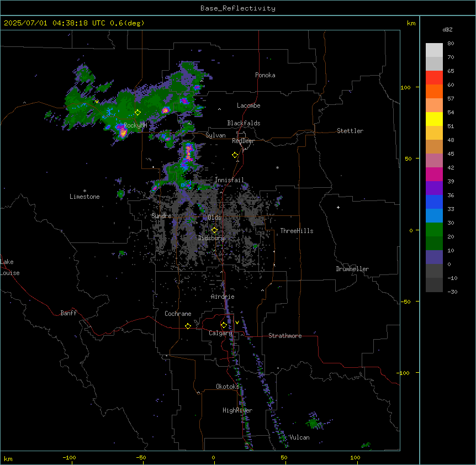Viewport: 476px width, 465px height.
Task: Click the Blackfalds city label
Action: (244, 123)
